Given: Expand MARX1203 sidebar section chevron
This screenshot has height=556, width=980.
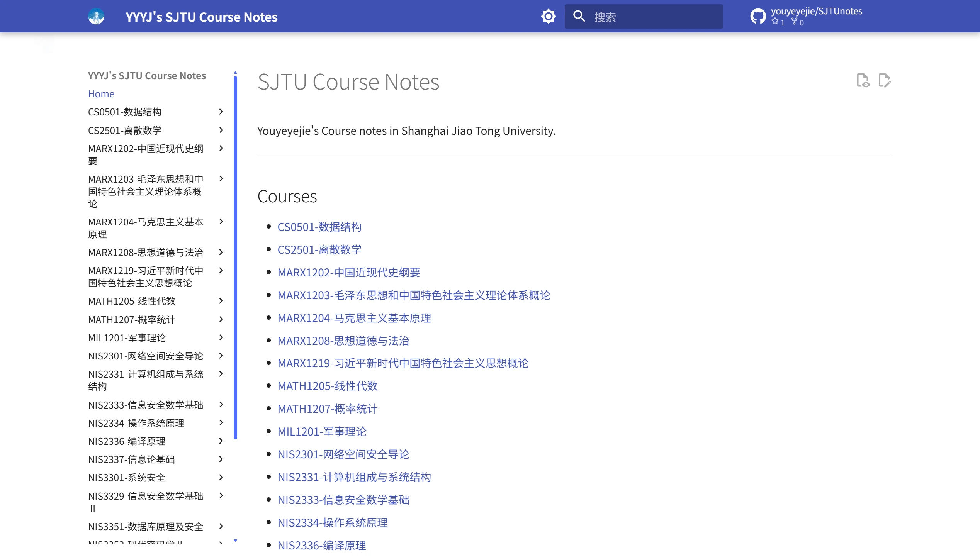Looking at the screenshot, I should coord(221,179).
